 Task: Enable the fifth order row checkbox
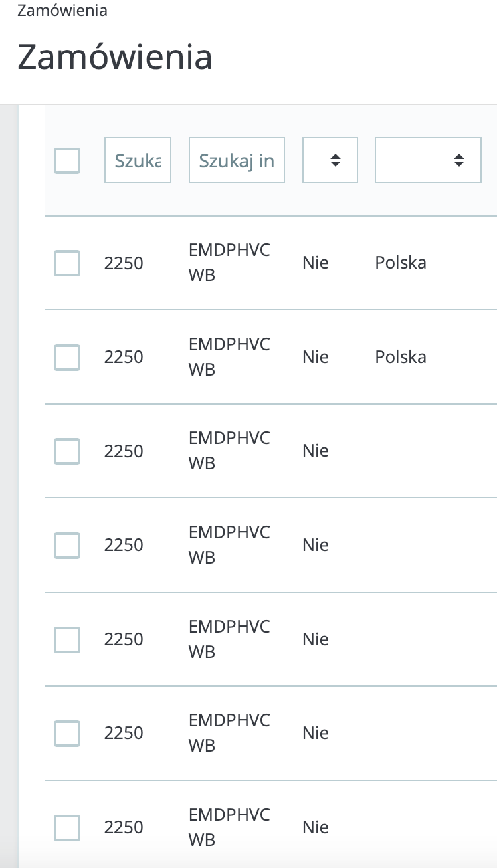(67, 640)
